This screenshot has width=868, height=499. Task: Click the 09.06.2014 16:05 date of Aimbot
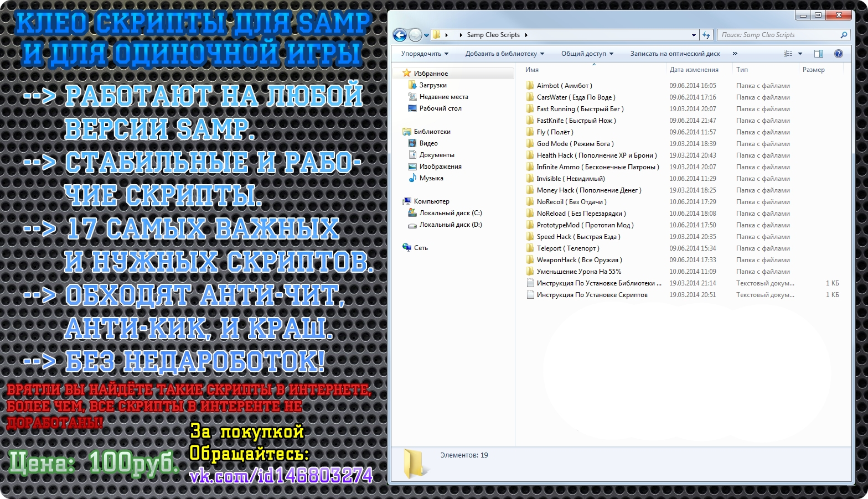[x=693, y=86]
